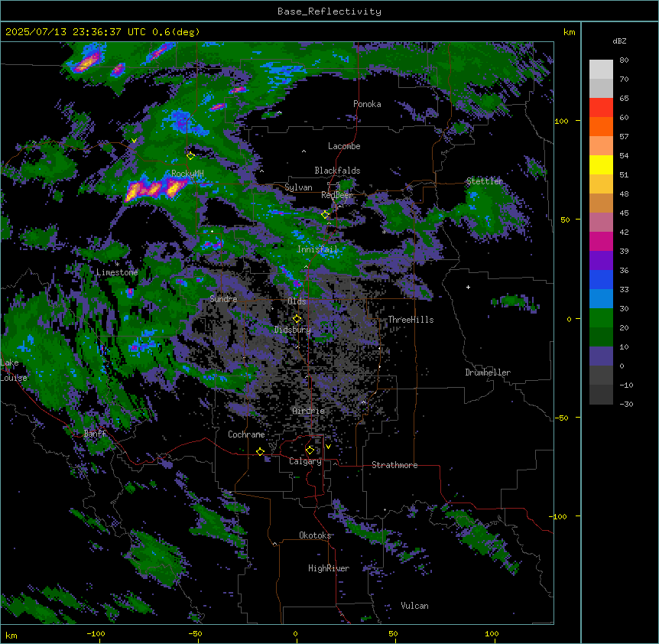Screen dimensions: 659x644
Task: Click the Airdrie label
Action: pos(309,411)
